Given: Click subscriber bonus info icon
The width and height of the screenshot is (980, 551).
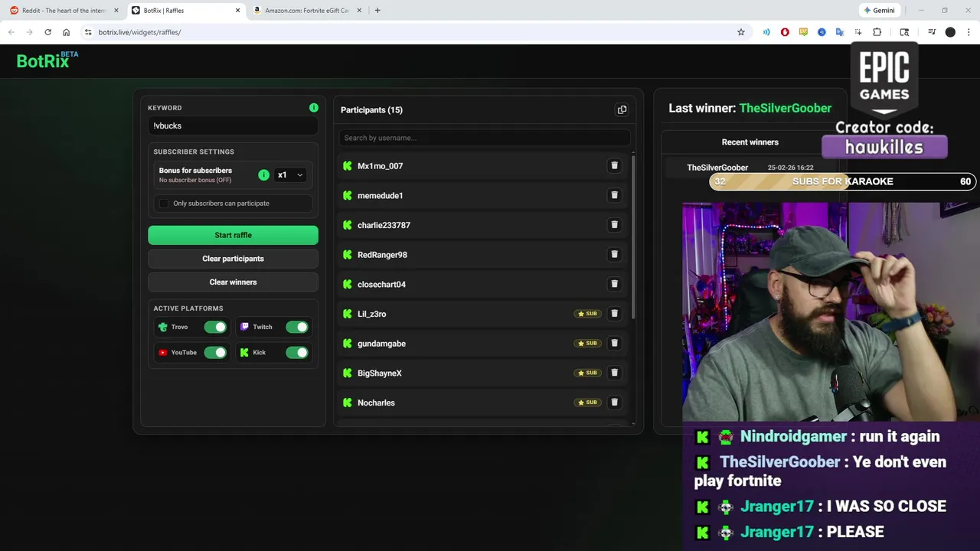Looking at the screenshot, I should click(x=263, y=175).
